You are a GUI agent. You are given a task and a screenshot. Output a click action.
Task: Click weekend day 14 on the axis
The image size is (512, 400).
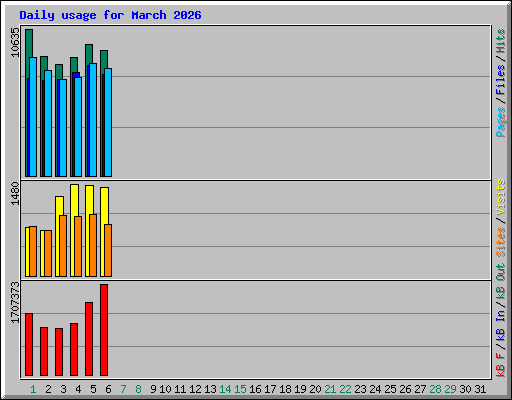225,389
